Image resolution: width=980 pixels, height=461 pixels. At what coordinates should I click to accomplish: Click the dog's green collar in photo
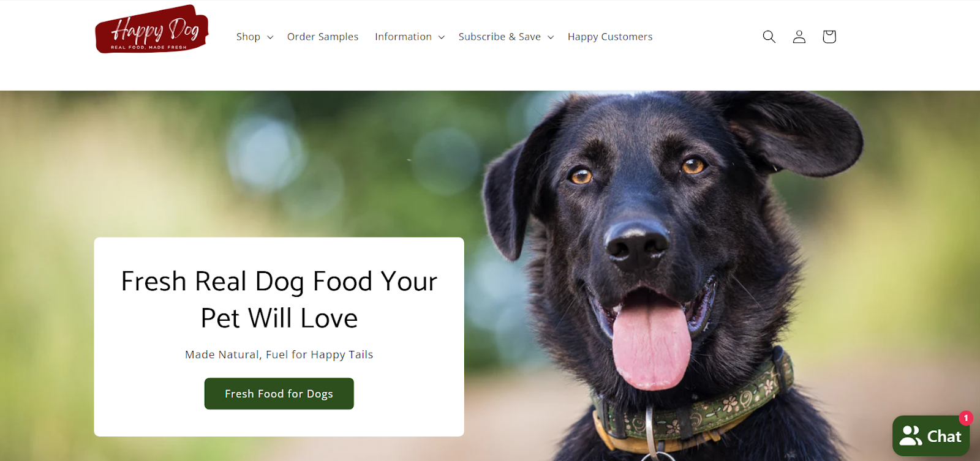692,410
